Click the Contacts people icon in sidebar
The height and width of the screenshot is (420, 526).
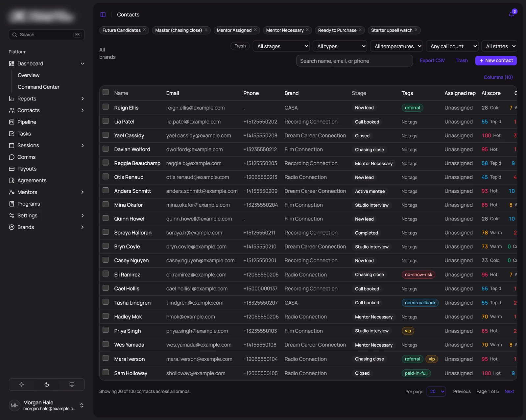click(x=12, y=110)
